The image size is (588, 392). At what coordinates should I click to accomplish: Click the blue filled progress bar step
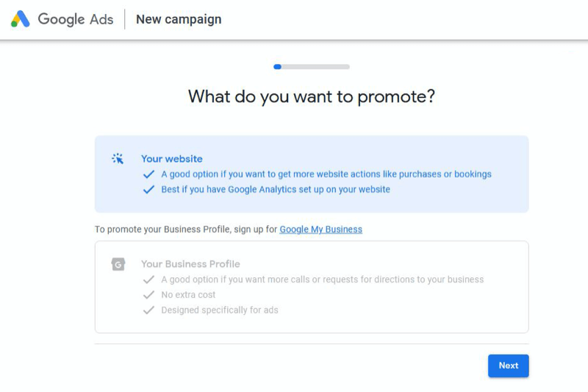[x=278, y=67]
